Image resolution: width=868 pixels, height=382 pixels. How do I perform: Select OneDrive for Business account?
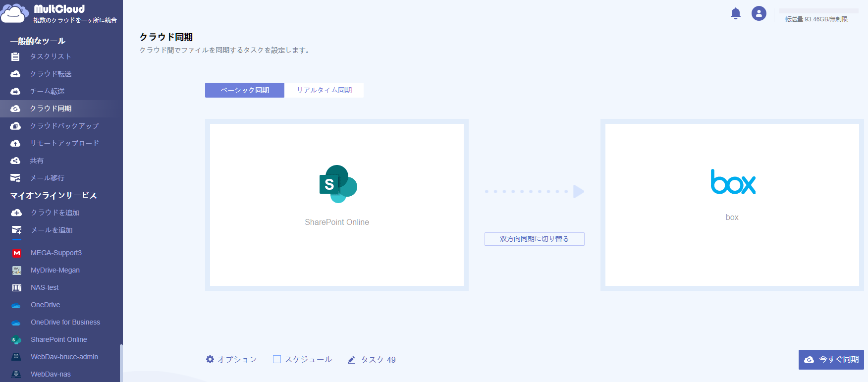[x=65, y=322]
